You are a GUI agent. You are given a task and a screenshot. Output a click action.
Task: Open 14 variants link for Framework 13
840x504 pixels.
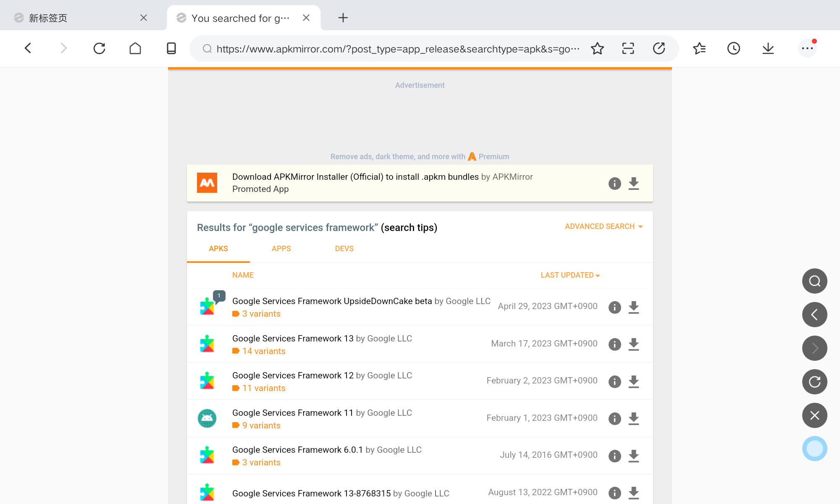263,351
